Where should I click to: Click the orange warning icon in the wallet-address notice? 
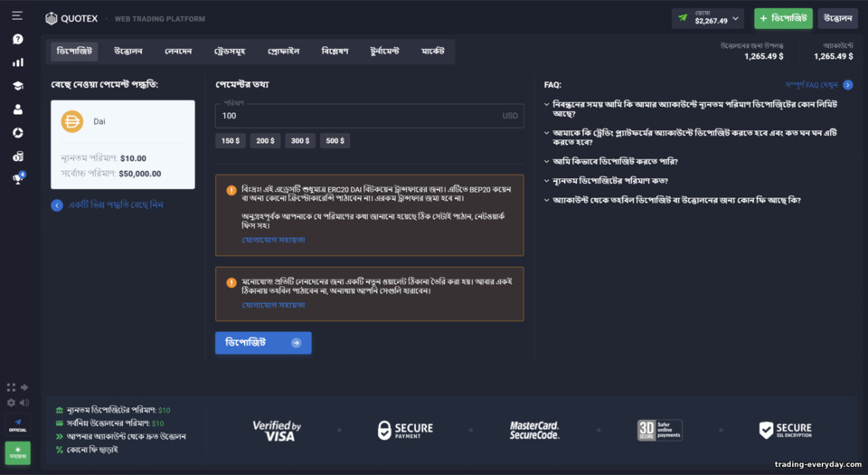[231, 282]
